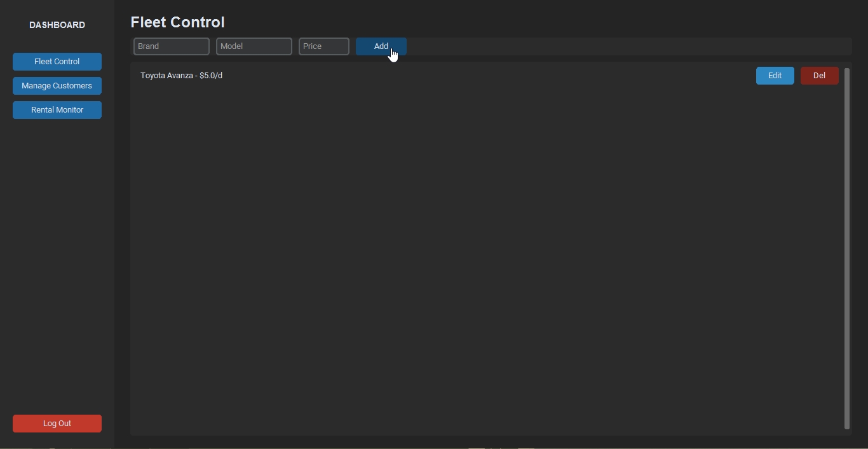Image resolution: width=868 pixels, height=449 pixels.
Task: Delete the Toyota Avanza record
Action: pos(819,76)
